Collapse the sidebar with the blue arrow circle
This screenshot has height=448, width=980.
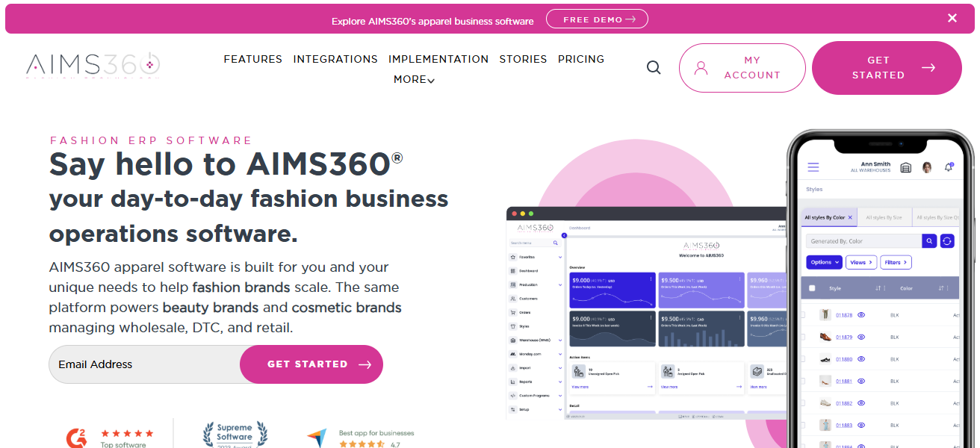click(x=564, y=235)
